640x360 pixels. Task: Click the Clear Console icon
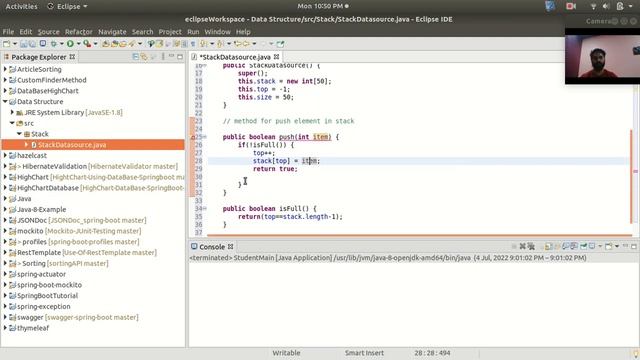540,247
